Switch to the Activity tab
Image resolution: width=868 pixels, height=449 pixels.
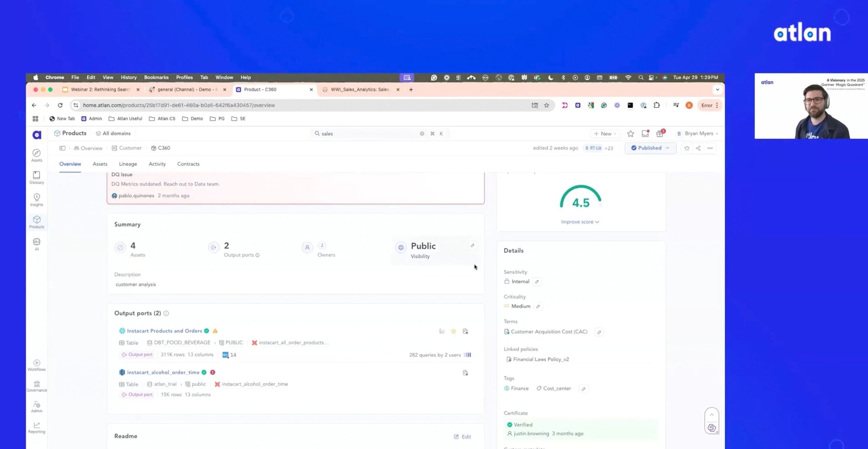157,164
